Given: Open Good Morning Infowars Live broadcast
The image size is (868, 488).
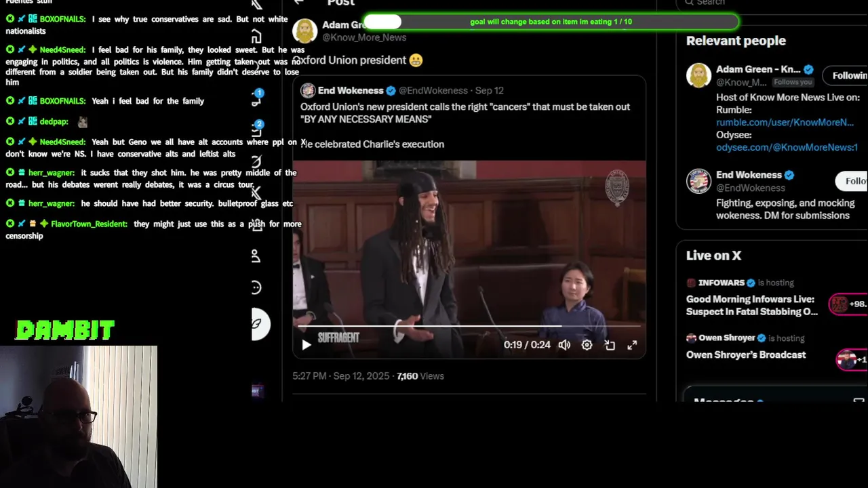Looking at the screenshot, I should coord(752,305).
